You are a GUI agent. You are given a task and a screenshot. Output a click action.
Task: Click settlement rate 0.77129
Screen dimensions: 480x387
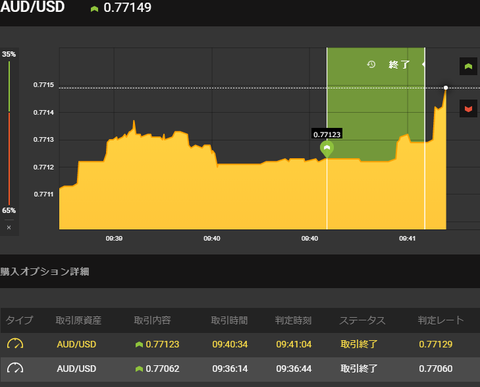(436, 344)
